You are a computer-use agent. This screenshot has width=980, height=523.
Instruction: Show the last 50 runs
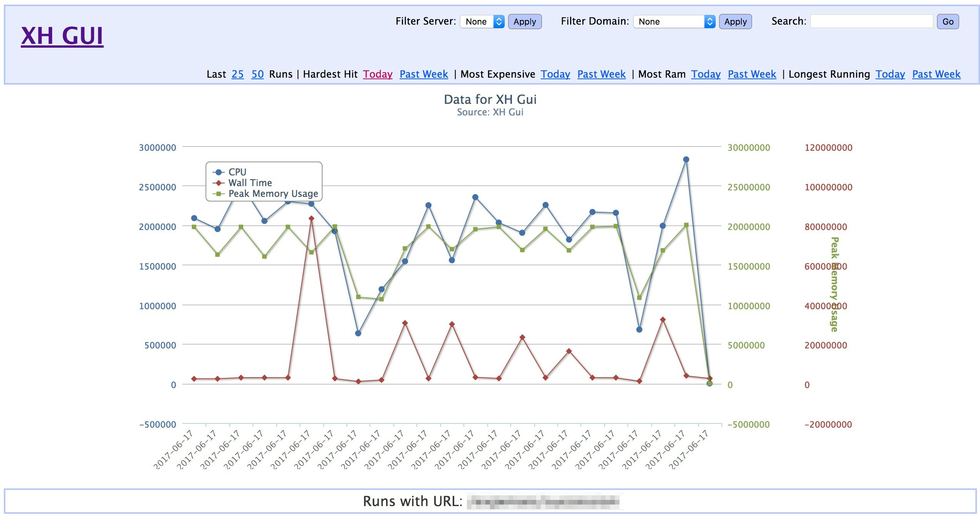coord(258,74)
